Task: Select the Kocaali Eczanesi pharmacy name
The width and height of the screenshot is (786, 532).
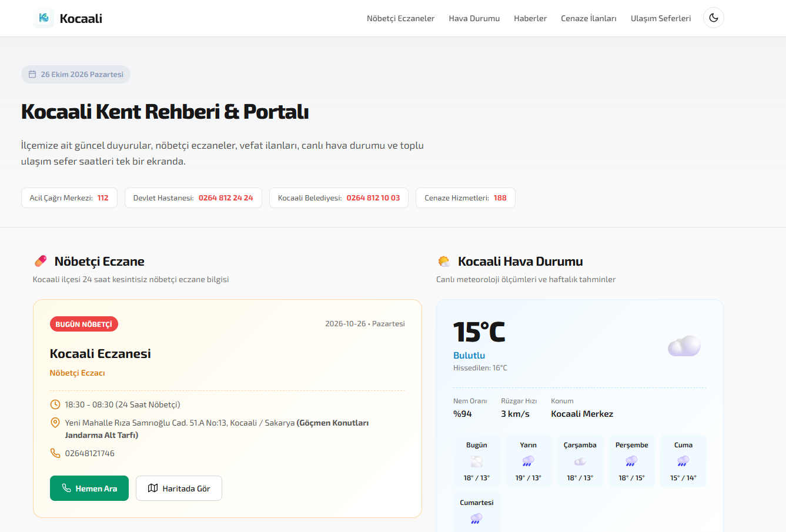Action: pos(101,353)
